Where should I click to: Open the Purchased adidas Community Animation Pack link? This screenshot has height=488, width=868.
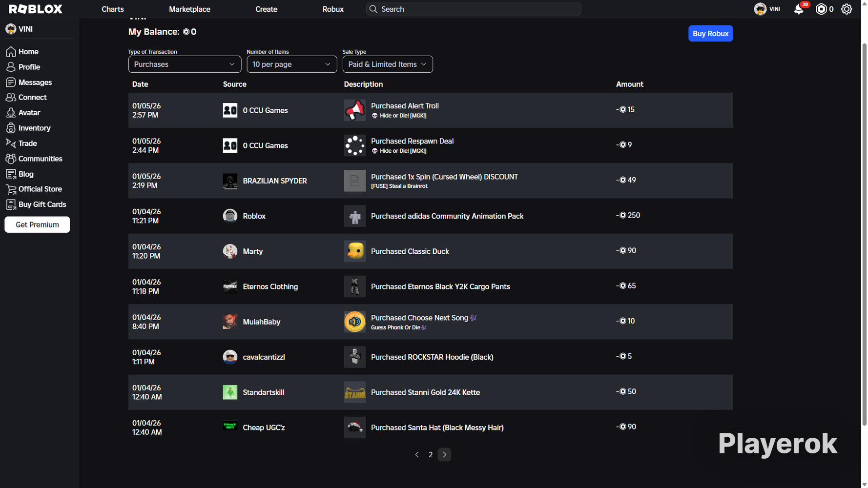coord(447,216)
